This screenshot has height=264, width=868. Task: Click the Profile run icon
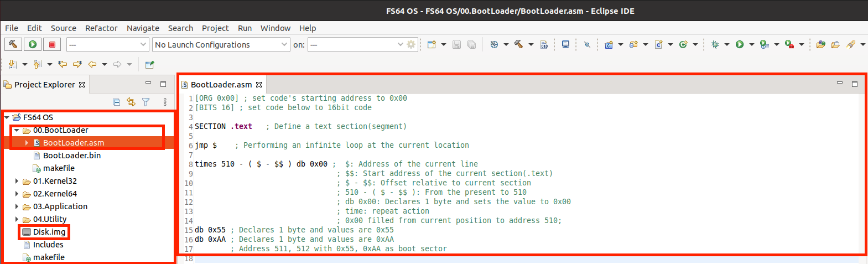(765, 44)
